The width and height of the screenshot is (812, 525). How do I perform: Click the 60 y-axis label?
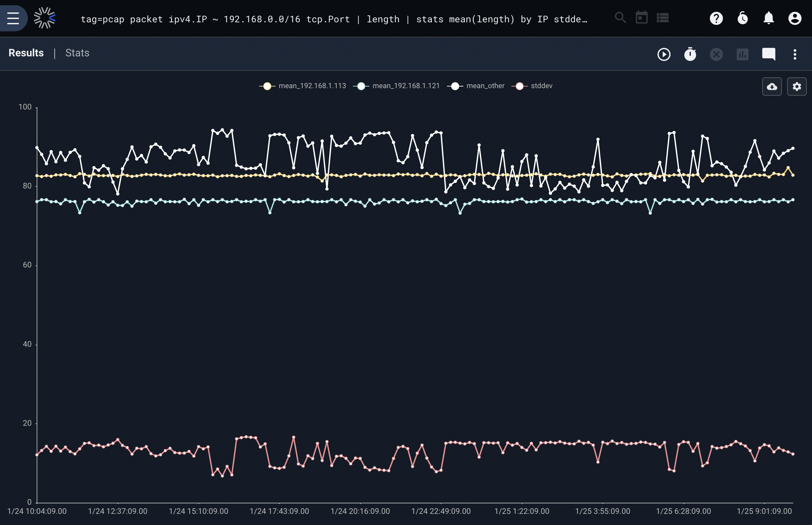tap(27, 265)
